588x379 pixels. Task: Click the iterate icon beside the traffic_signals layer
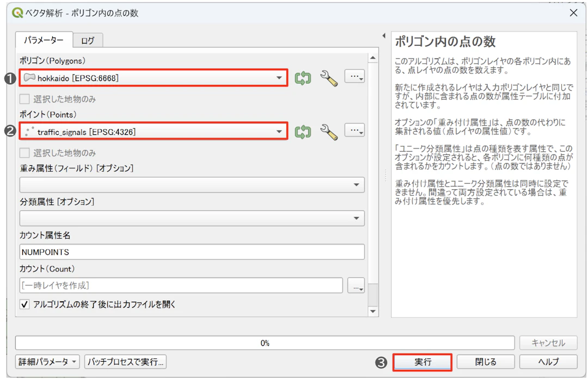click(303, 132)
